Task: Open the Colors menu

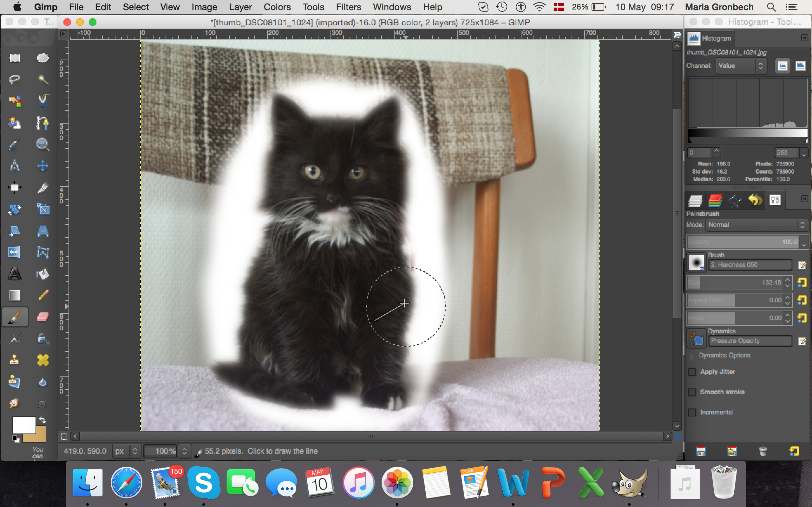Action: [277, 7]
